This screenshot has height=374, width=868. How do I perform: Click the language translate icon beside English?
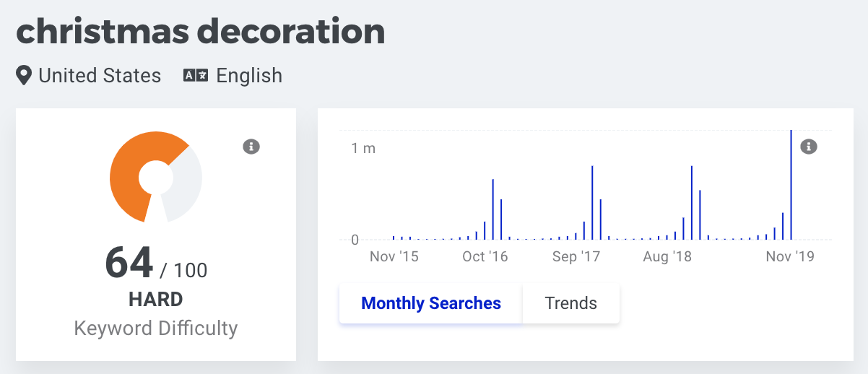pos(196,76)
